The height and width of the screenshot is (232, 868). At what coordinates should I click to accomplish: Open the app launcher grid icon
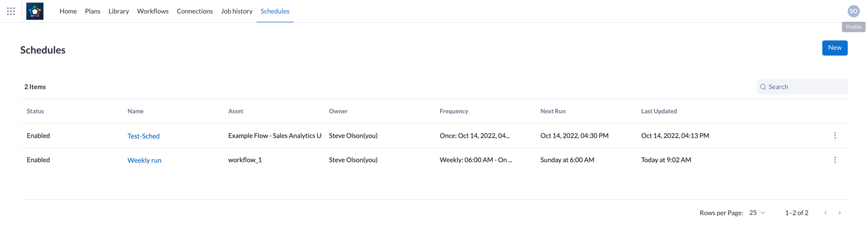tap(11, 11)
